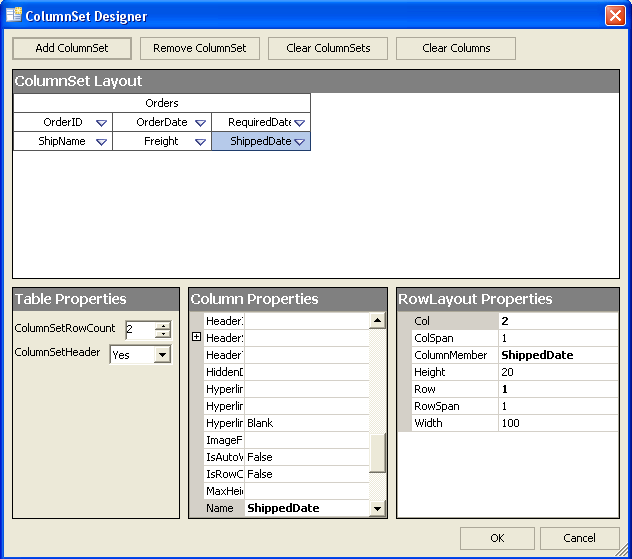This screenshot has height=559, width=632.
Task: Expand the Header property group plus sign
Action: coord(196,337)
